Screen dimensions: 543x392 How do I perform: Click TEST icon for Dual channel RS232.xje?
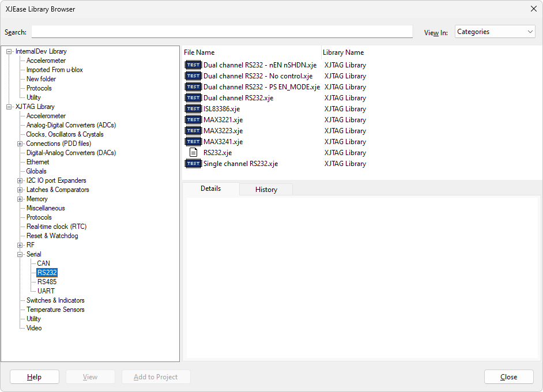[193, 98]
